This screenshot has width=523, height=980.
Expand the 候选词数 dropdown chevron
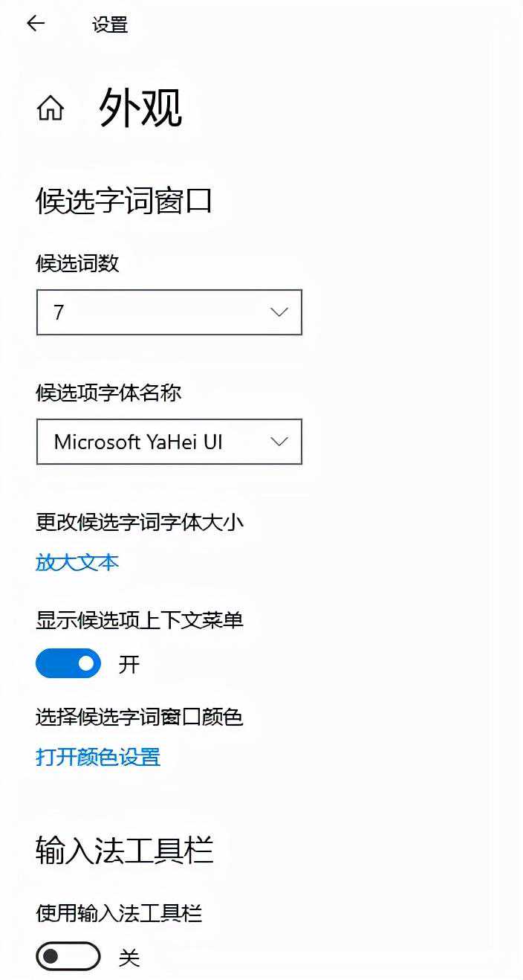click(279, 312)
